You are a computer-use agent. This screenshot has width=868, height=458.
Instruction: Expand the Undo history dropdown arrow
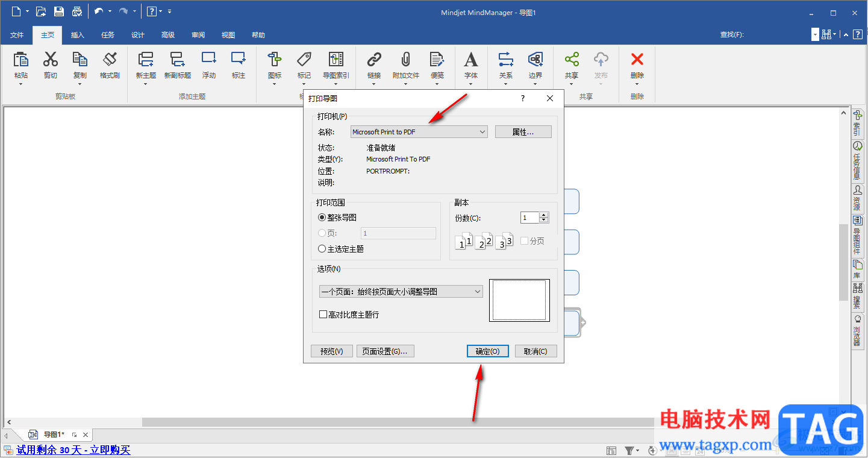pyautogui.click(x=110, y=11)
